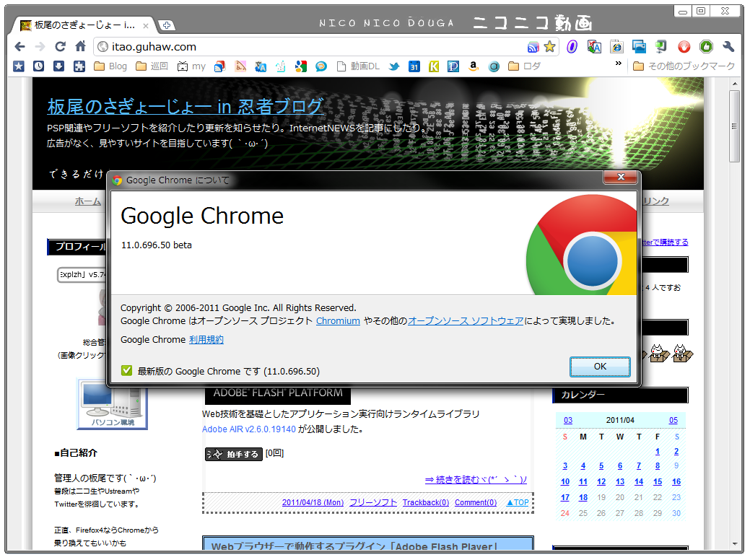This screenshot has height=560, width=750.
Task: Bookmark this page with the yellow star
Action: point(549,46)
